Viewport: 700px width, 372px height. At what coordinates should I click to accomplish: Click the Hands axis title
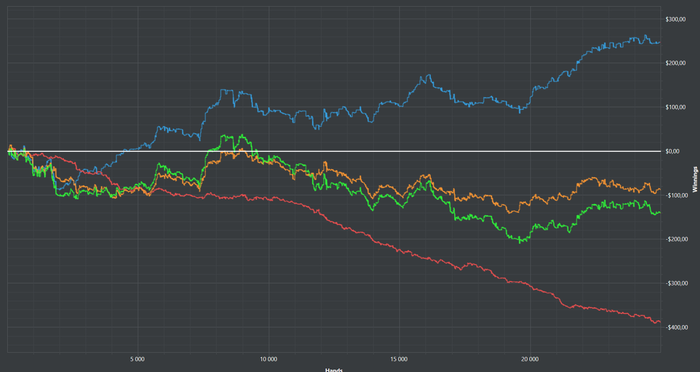tap(334, 370)
